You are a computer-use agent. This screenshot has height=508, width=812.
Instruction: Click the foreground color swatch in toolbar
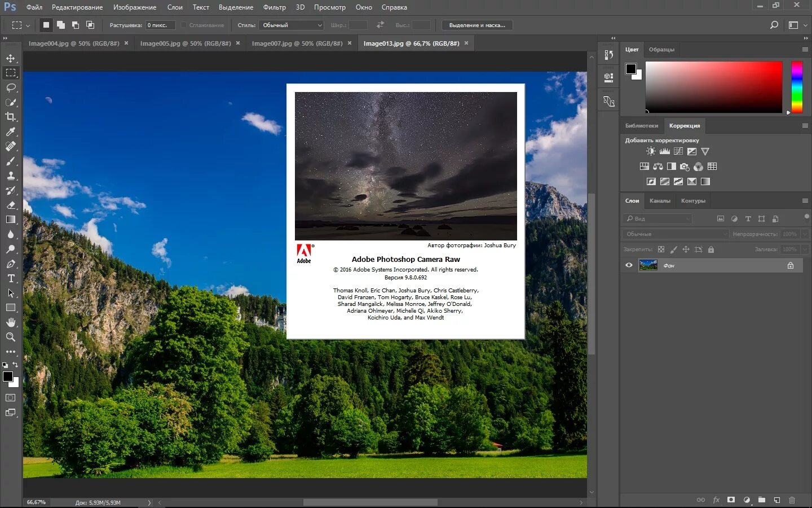(8, 376)
